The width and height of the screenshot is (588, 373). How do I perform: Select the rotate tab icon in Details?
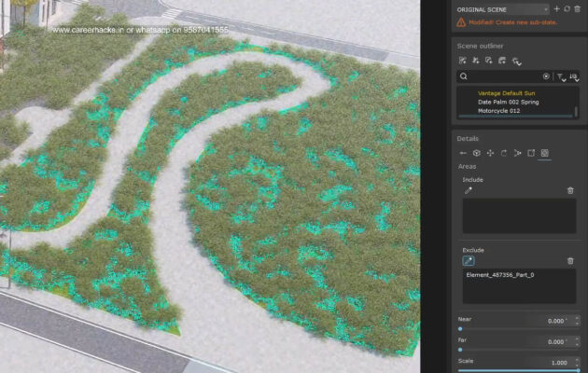(504, 152)
